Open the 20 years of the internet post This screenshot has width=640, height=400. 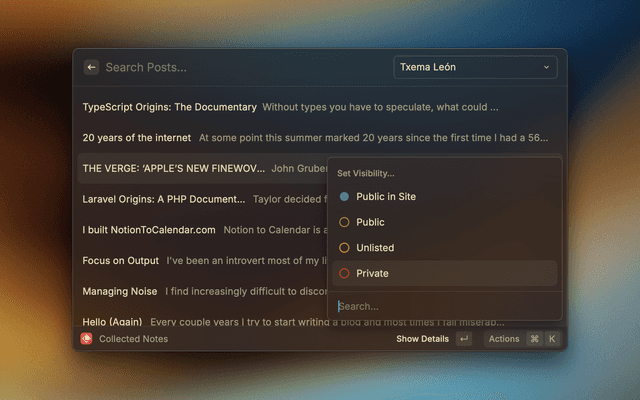tap(138, 138)
